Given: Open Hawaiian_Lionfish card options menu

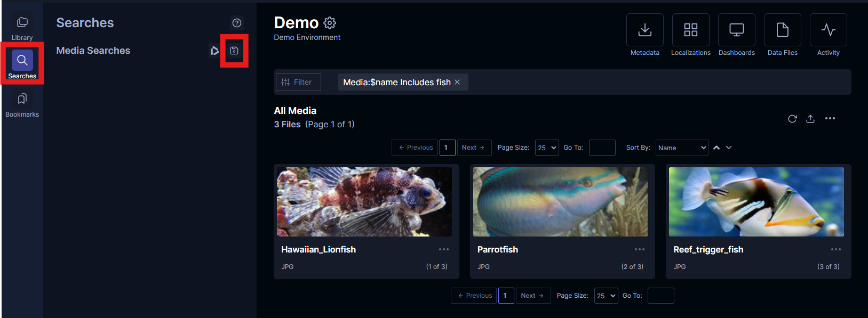Looking at the screenshot, I should point(444,249).
